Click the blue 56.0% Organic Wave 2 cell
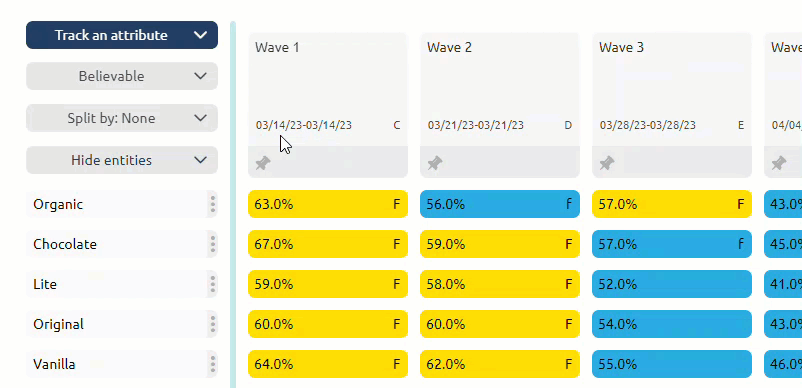Image resolution: width=802 pixels, height=388 pixels. point(500,204)
